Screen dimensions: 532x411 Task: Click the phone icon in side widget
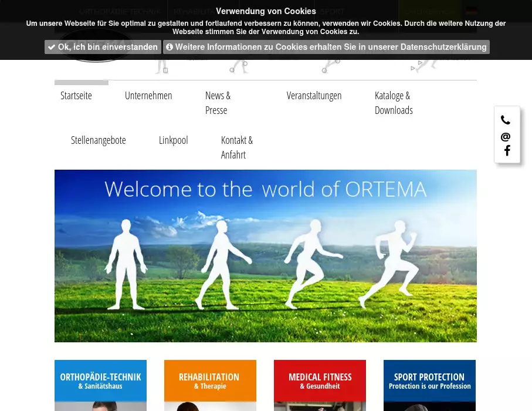(x=506, y=120)
